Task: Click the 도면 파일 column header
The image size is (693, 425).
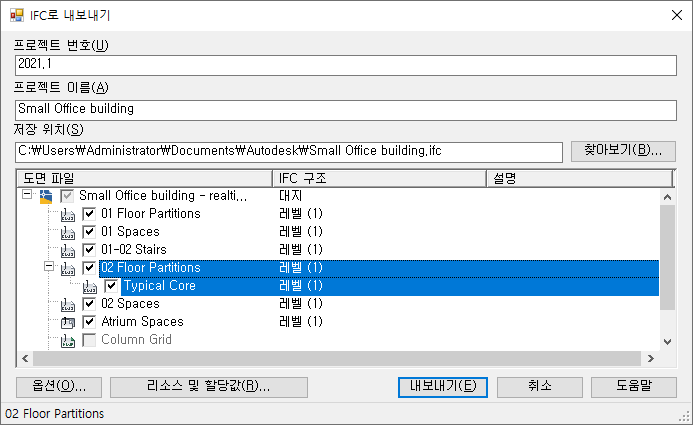Action: click(145, 178)
